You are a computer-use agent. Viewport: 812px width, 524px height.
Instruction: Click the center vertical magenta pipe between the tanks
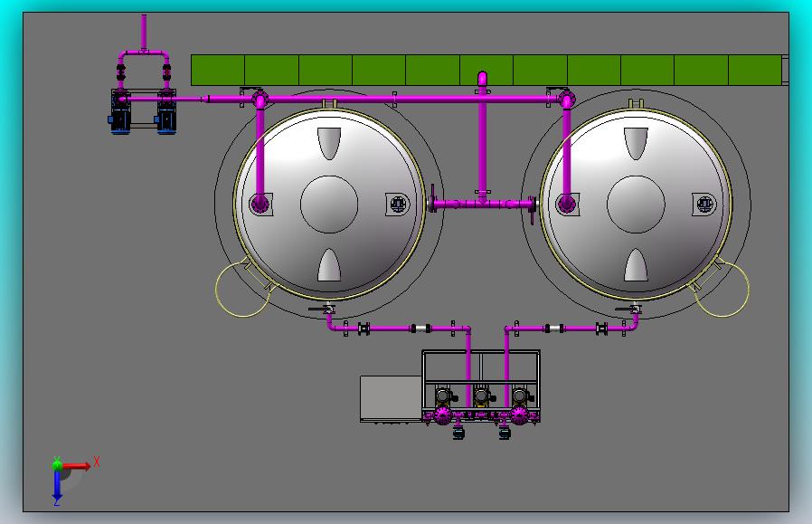point(482,145)
